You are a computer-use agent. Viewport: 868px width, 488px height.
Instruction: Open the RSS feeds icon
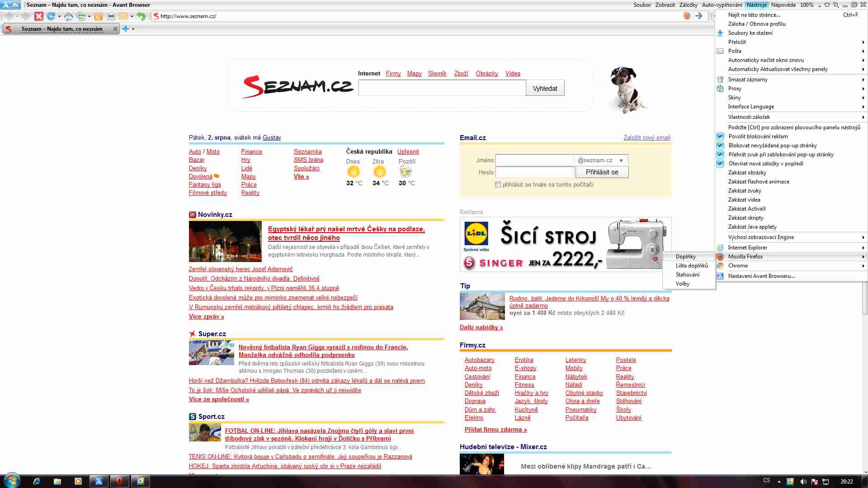98,16
